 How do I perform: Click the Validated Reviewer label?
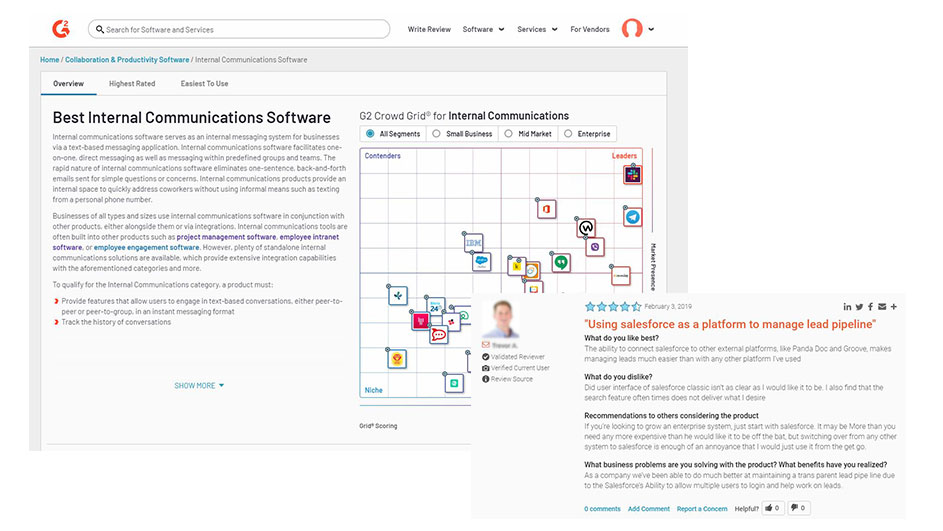tap(517, 357)
